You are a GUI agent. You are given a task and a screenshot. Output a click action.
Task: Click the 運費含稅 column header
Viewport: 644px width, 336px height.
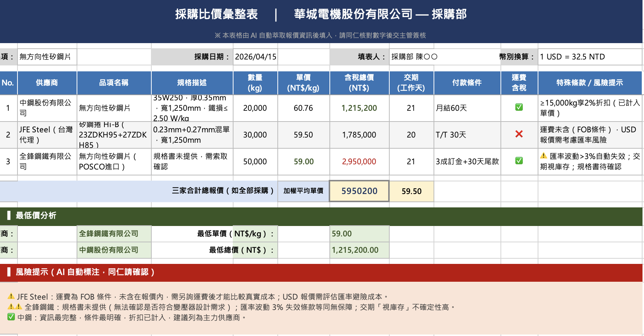tap(519, 83)
